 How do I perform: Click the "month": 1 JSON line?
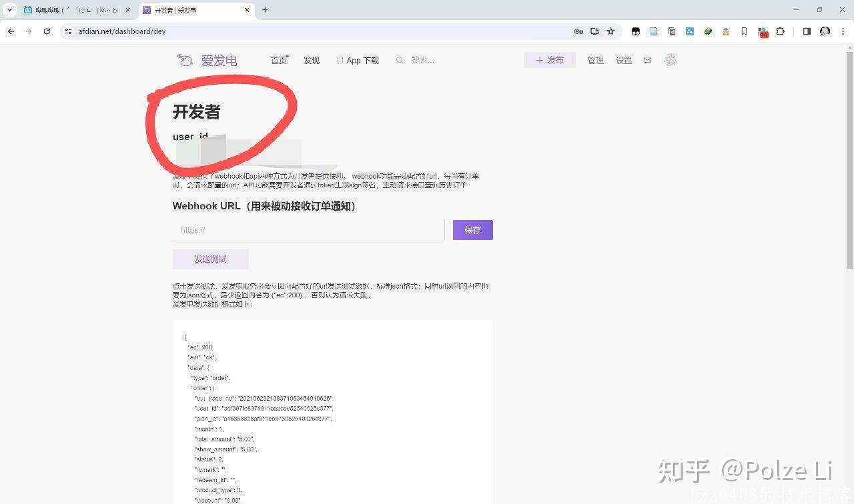(209, 429)
